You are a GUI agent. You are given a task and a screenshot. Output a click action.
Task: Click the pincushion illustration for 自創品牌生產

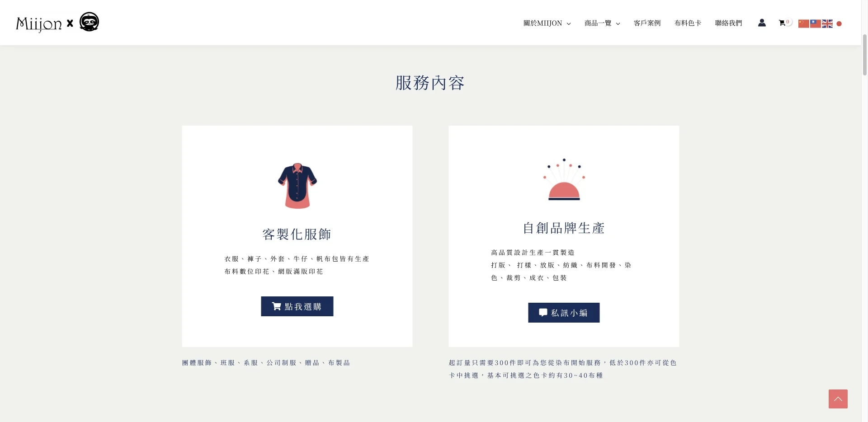[x=564, y=179]
